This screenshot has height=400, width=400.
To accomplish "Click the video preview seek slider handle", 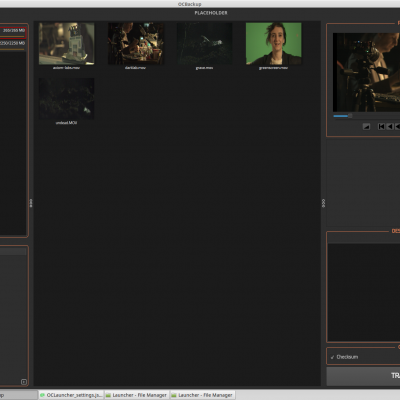I will (350, 116).
